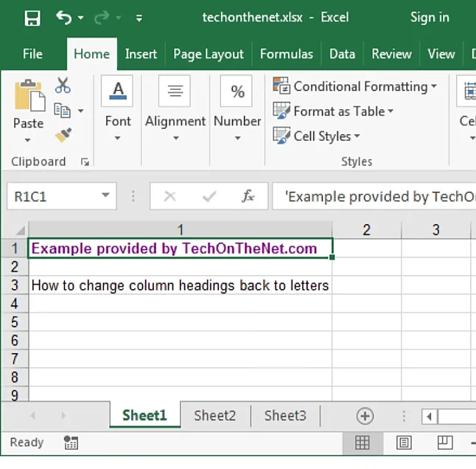Image resolution: width=476 pixels, height=469 pixels.
Task: Click Sign in
Action: [430, 17]
